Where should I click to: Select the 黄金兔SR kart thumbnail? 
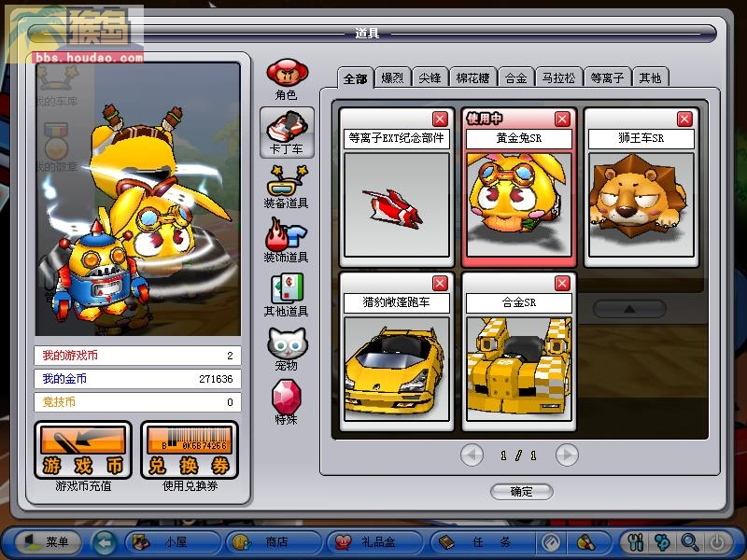(519, 204)
